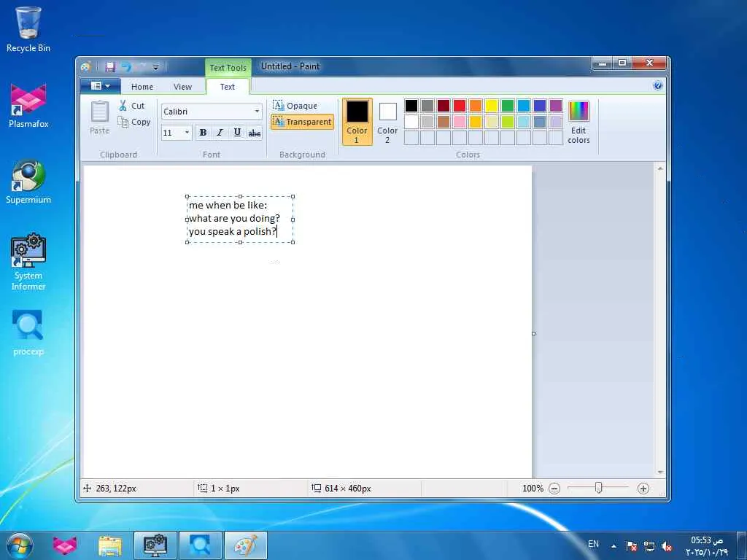Image resolution: width=747 pixels, height=560 pixels.
Task: Click the Cut scissors button
Action: click(x=131, y=106)
